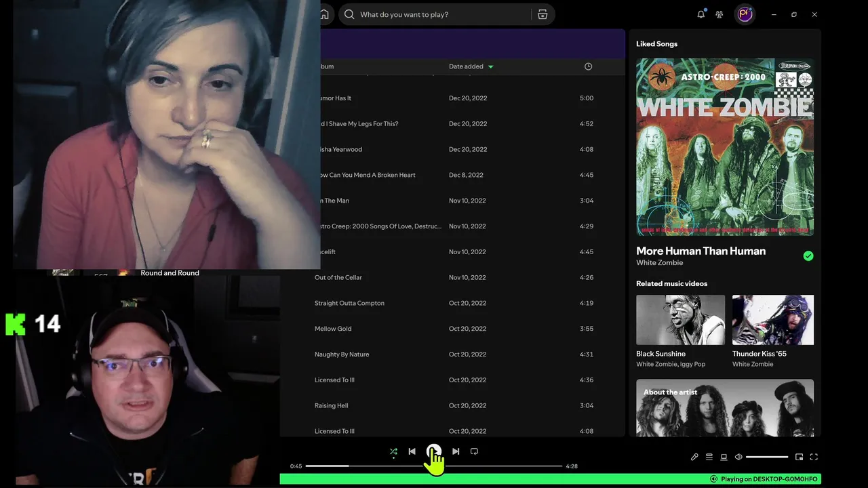Open the About the artist card
Image resolution: width=868 pixels, height=488 pixels.
[x=725, y=408]
